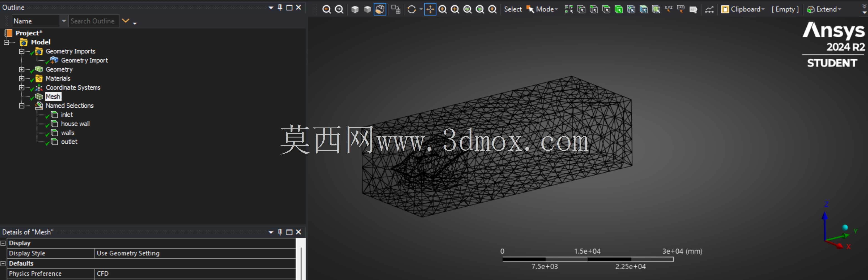
Task: Enable the Element Face selection filter
Action: pyautogui.click(x=644, y=10)
